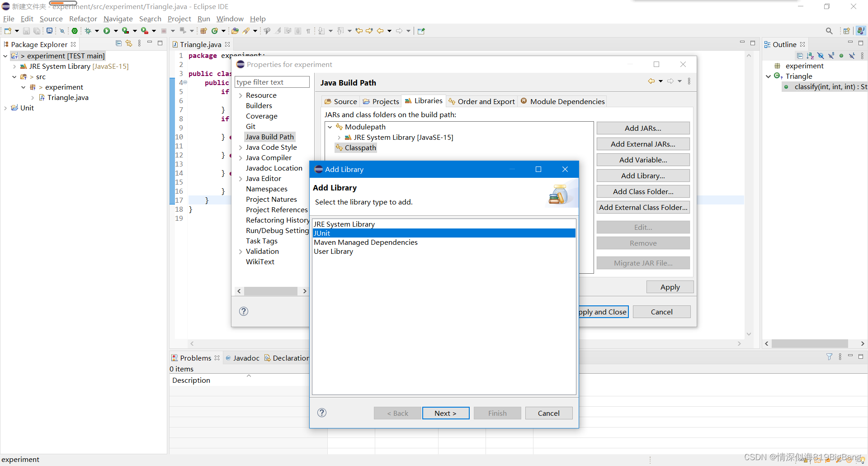Viewport: 868px width, 466px height.
Task: Click the help icon in Add Library dialog
Action: click(322, 413)
